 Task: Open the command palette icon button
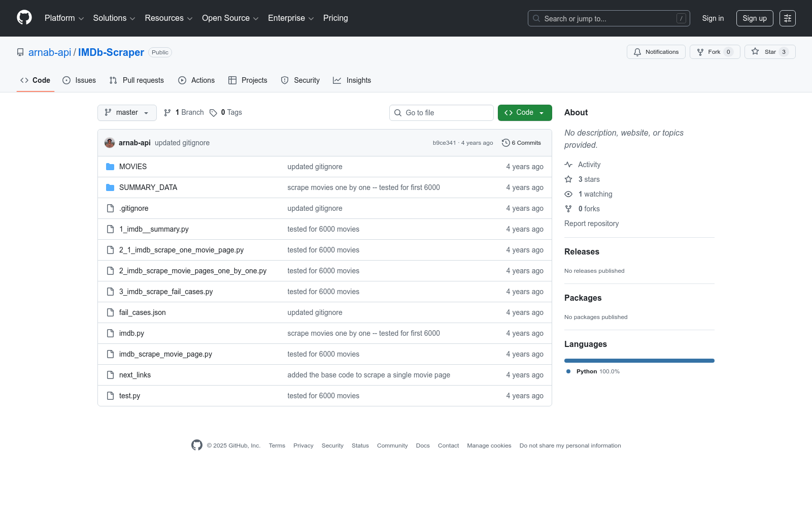point(788,18)
